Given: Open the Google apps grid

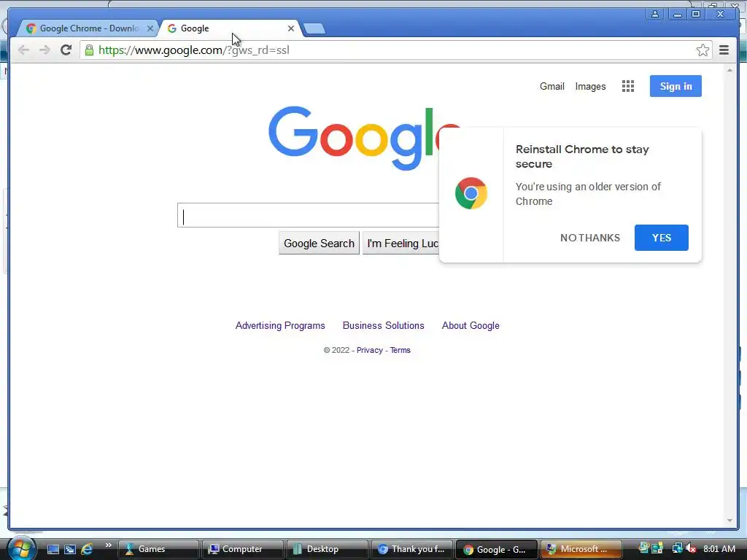Looking at the screenshot, I should [x=628, y=86].
